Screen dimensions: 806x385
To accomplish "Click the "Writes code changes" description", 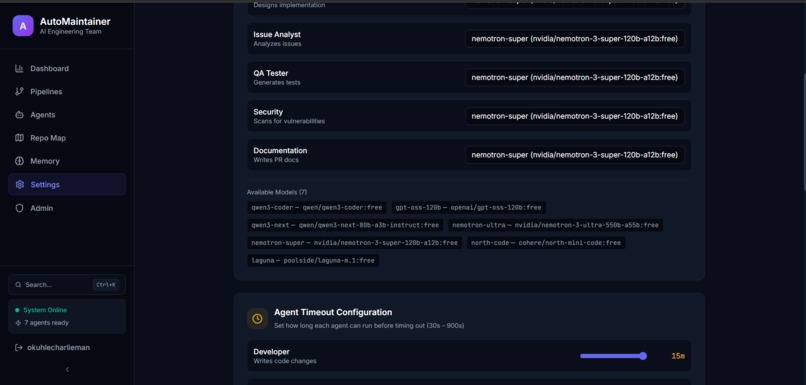I will point(285,361).
